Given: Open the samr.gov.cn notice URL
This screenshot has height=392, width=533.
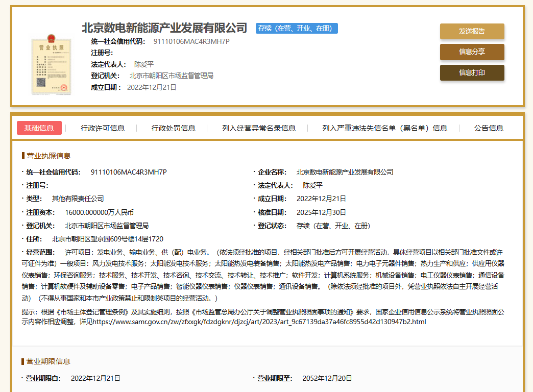Looking at the screenshot, I should click(259, 322).
